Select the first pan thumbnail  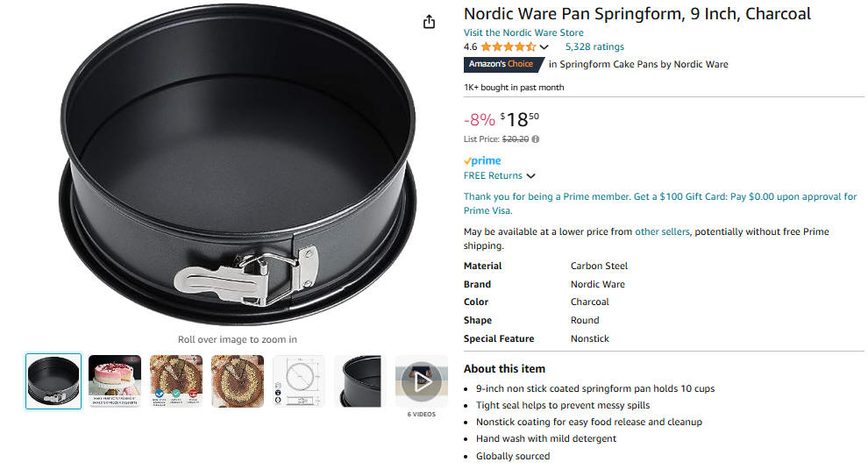pyautogui.click(x=53, y=381)
